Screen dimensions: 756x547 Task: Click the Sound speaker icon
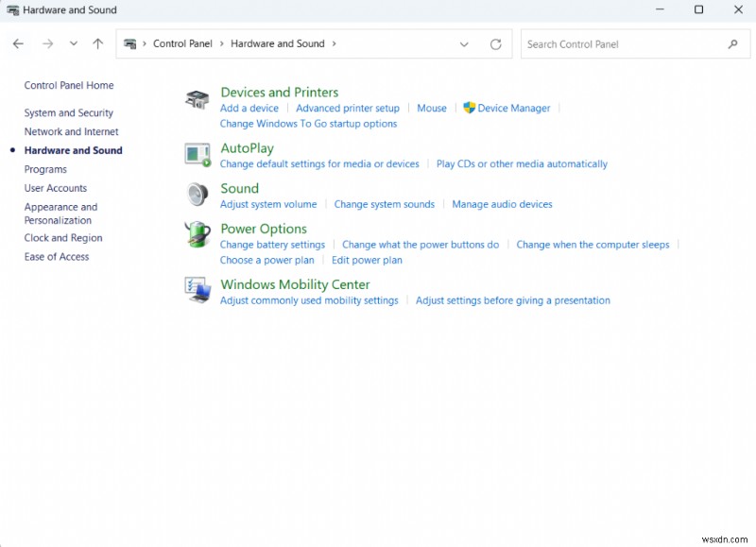tap(198, 195)
